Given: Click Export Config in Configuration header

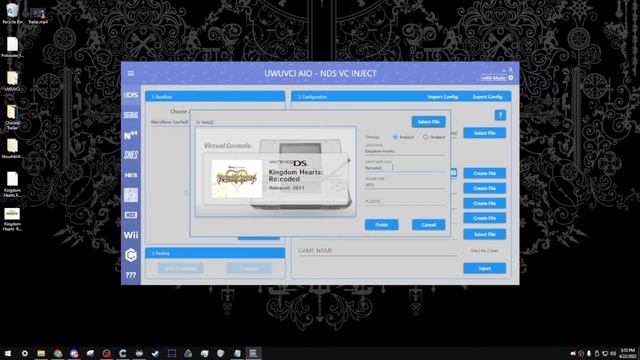Looking at the screenshot, I should (x=487, y=97).
